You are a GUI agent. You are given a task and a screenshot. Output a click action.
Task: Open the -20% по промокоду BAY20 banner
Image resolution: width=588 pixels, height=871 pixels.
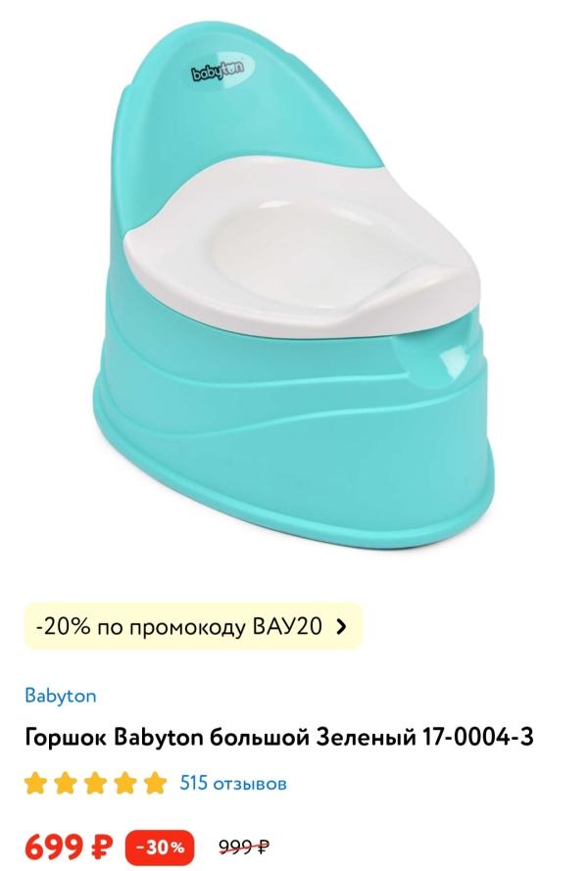(x=193, y=627)
